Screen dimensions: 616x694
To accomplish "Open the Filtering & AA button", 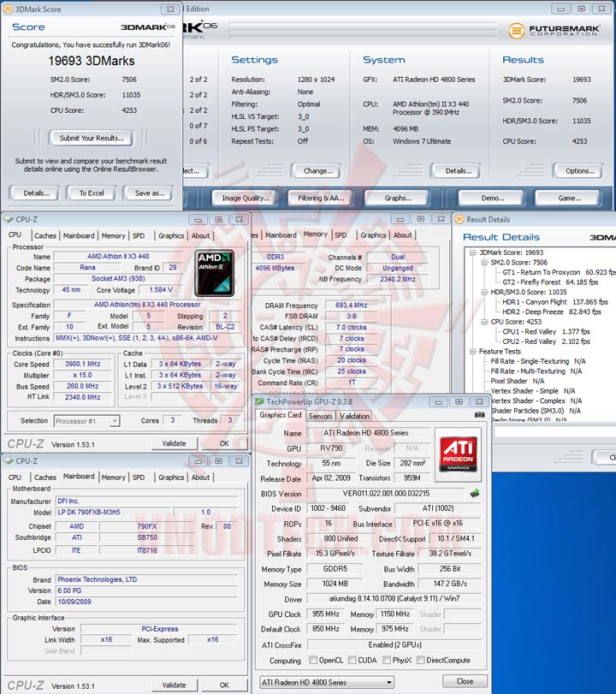I will [322, 198].
